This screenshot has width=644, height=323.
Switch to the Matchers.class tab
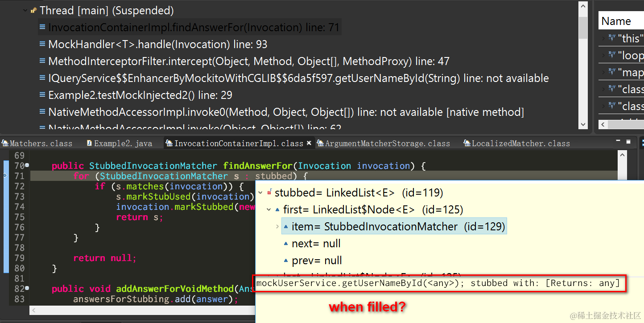pyautogui.click(x=38, y=143)
